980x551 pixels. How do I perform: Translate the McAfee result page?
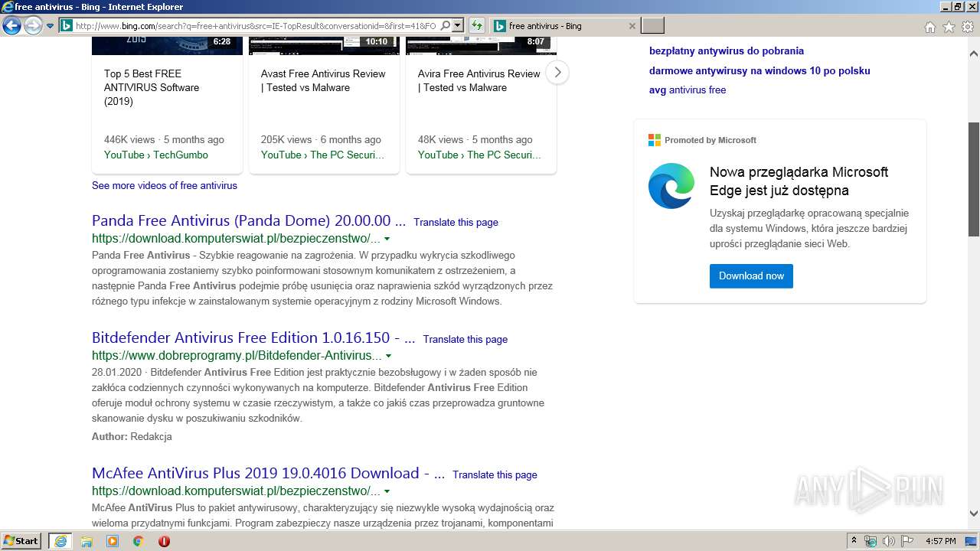[x=495, y=474]
